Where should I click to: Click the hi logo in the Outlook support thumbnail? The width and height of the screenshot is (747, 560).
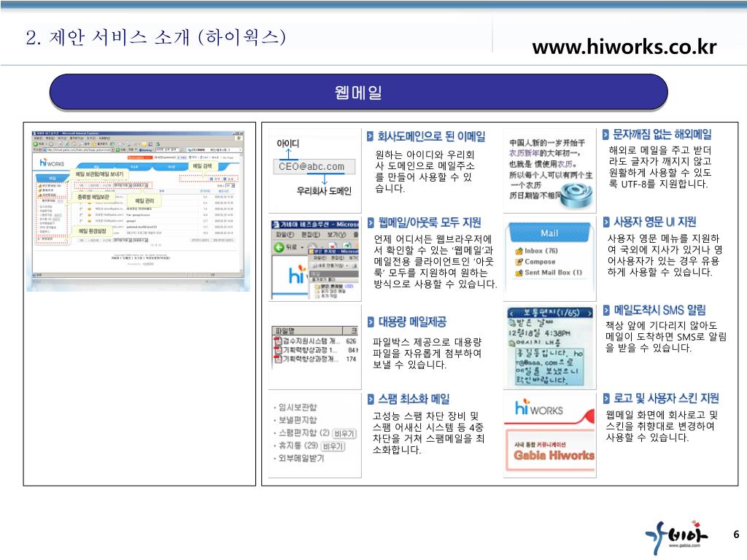point(296,275)
